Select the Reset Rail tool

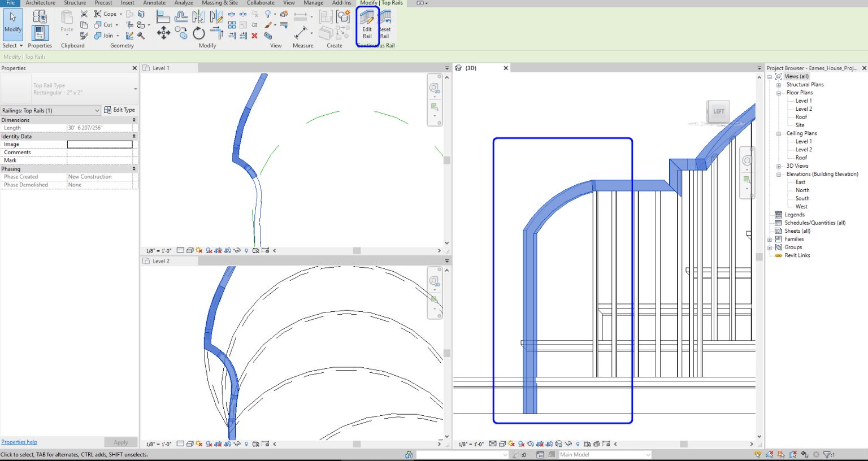pyautogui.click(x=384, y=27)
